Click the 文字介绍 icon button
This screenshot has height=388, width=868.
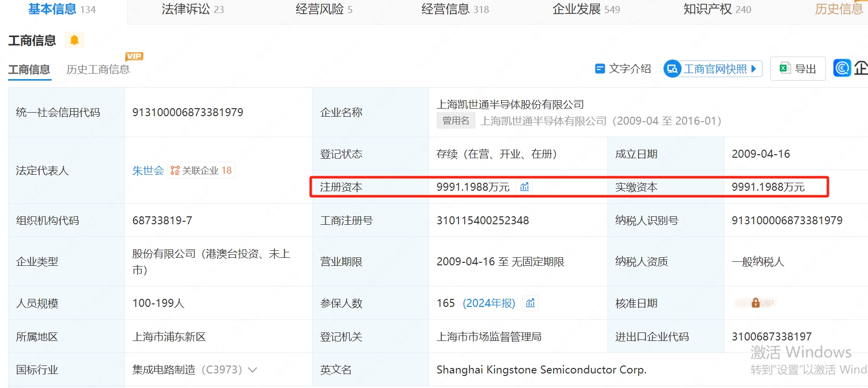[x=599, y=69]
